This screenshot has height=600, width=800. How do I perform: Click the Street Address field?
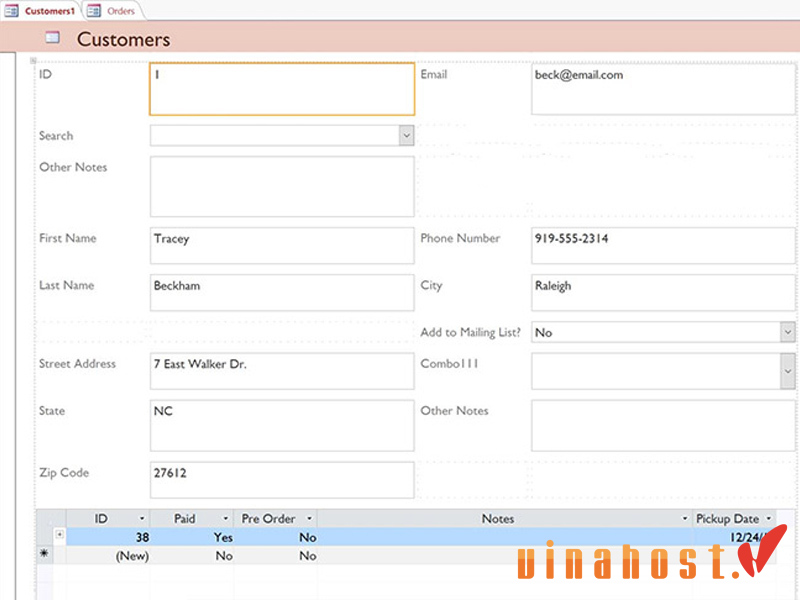pyautogui.click(x=282, y=371)
